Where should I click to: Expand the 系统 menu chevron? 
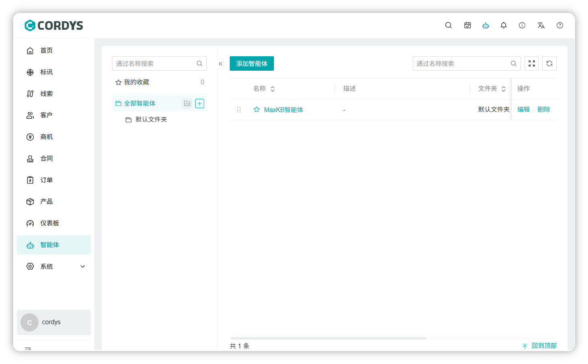83,266
